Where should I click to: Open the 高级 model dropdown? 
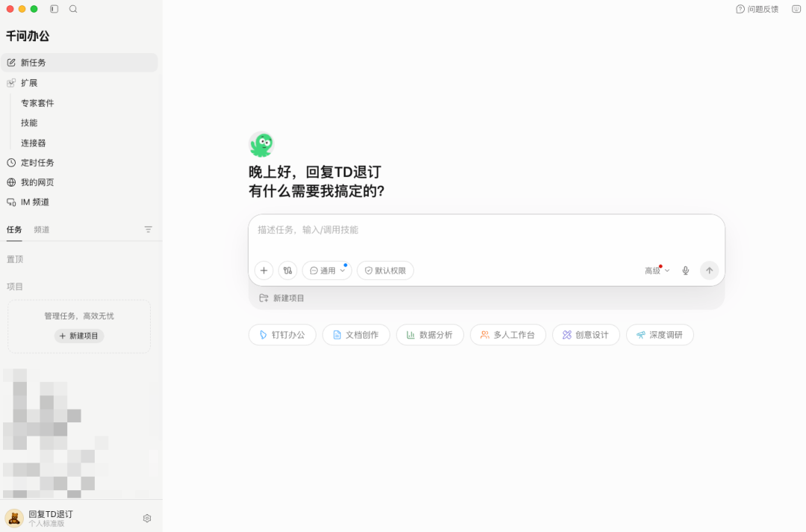(x=657, y=270)
